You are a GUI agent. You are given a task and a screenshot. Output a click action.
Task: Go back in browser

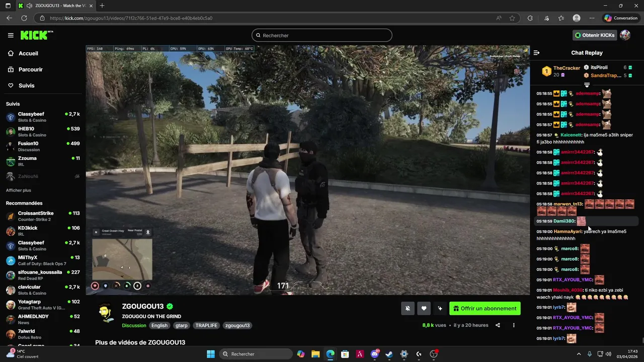pyautogui.click(x=9, y=18)
